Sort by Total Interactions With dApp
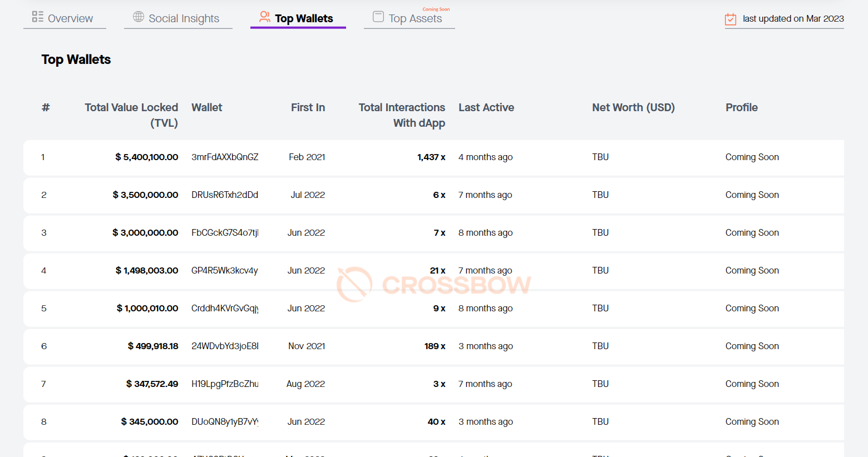This screenshot has width=868, height=457. pyautogui.click(x=402, y=115)
